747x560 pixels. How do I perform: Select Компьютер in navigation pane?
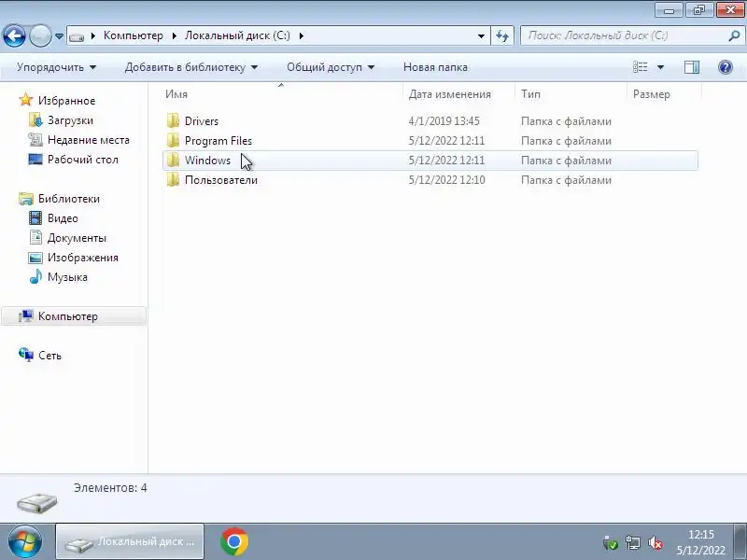point(67,316)
